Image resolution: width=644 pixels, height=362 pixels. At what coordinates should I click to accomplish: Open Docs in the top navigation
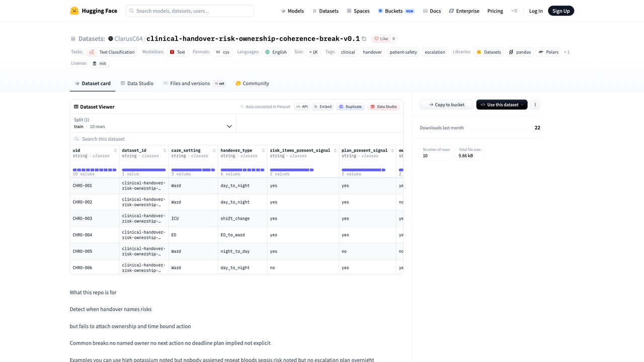point(432,11)
